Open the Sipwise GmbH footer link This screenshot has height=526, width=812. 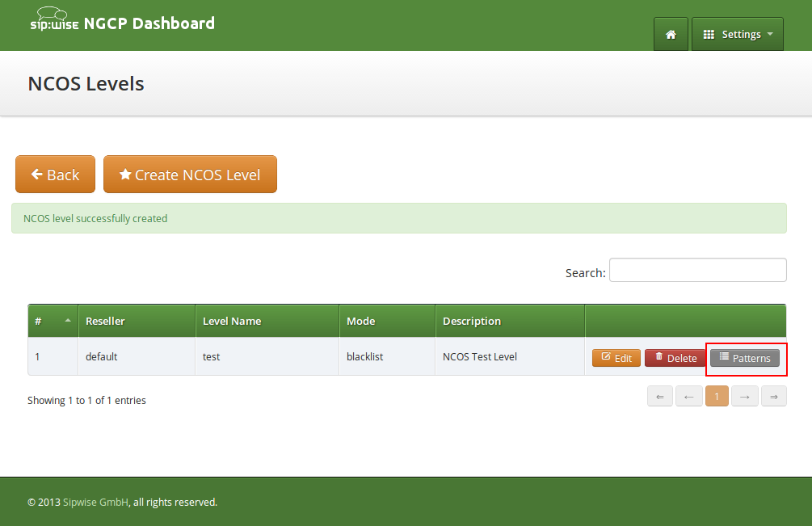[x=95, y=502]
